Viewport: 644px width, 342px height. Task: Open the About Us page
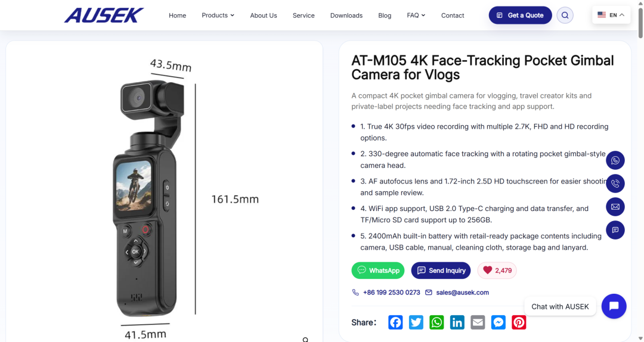click(x=264, y=15)
